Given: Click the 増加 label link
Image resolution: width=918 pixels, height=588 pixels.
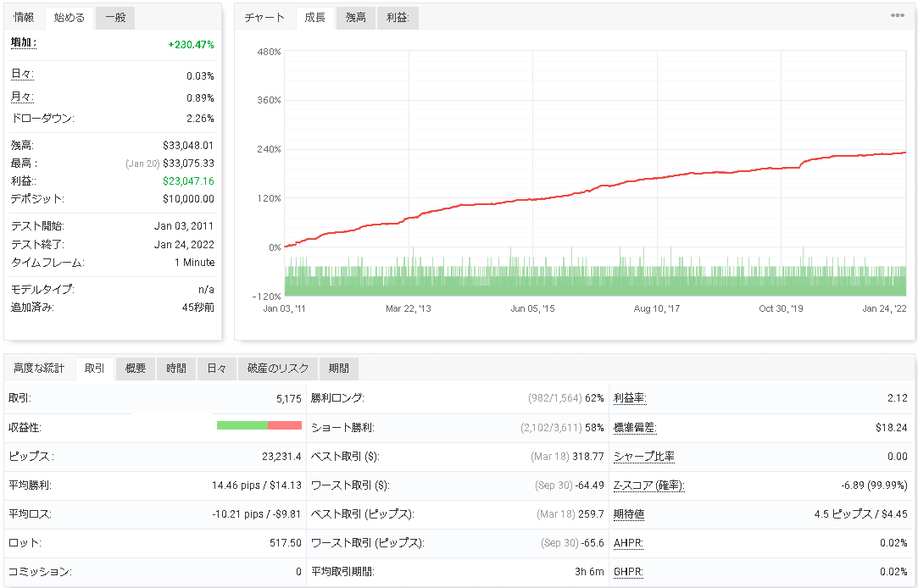Looking at the screenshot, I should point(24,42).
